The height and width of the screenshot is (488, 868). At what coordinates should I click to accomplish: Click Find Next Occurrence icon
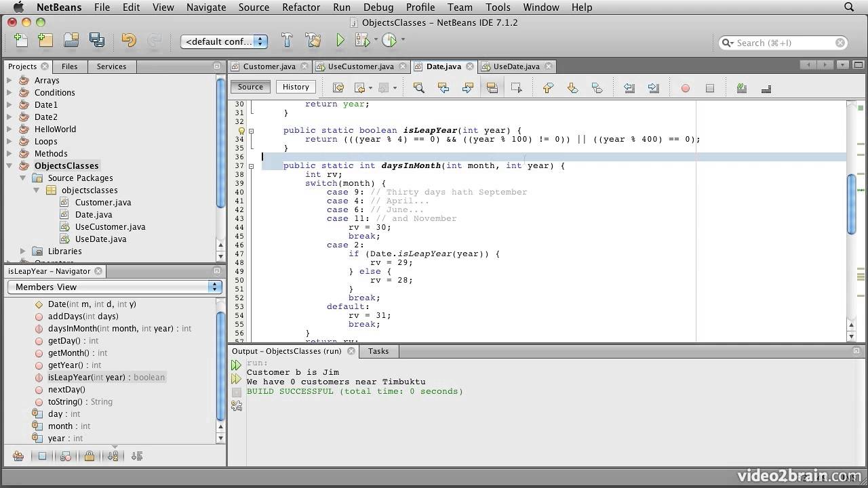point(468,87)
